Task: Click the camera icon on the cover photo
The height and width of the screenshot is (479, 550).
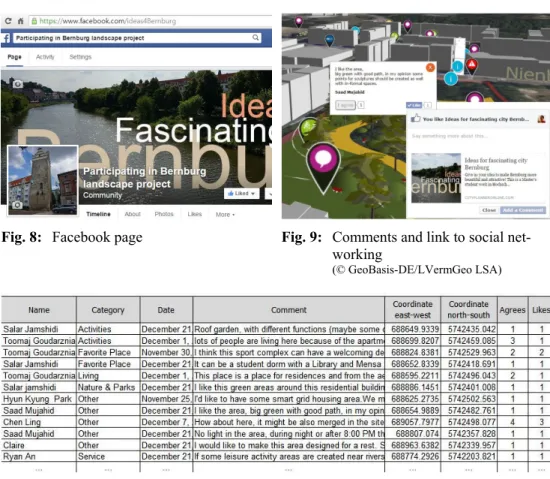Action: click(x=18, y=84)
